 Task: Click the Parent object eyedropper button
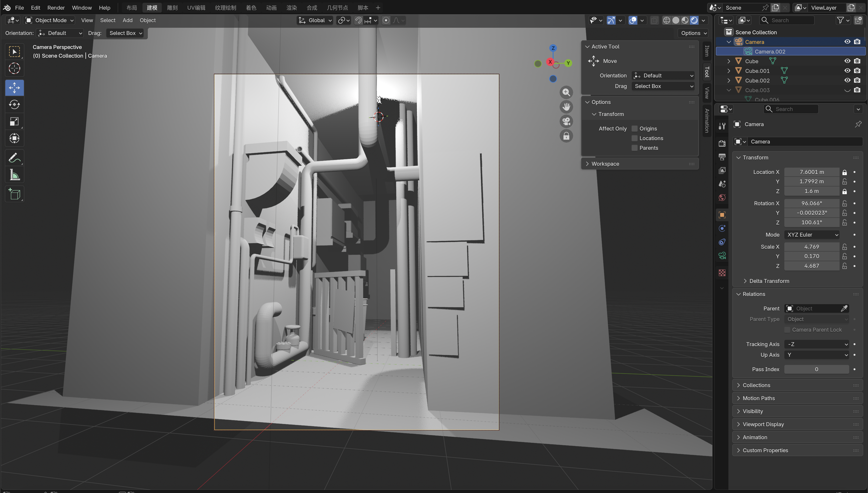844,308
